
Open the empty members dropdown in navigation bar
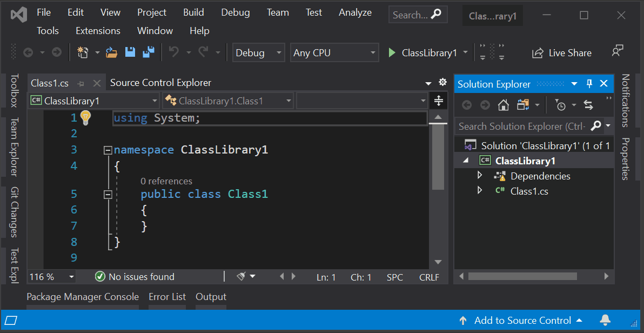362,101
